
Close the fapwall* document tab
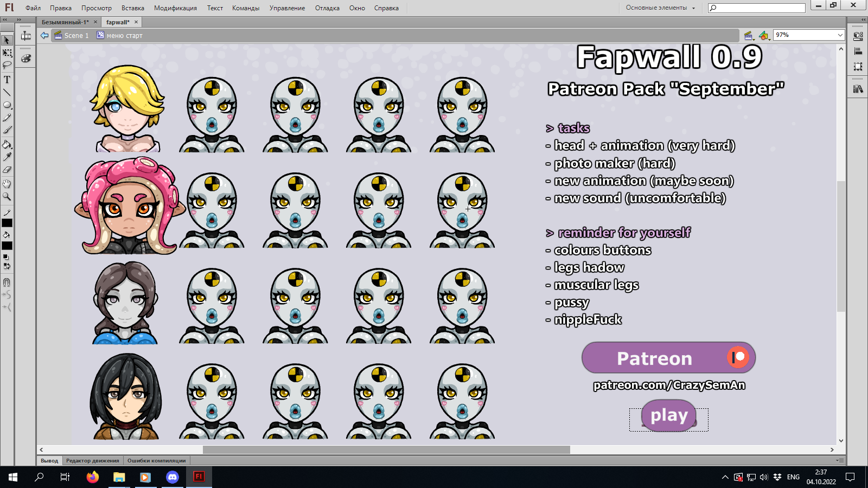click(136, 22)
